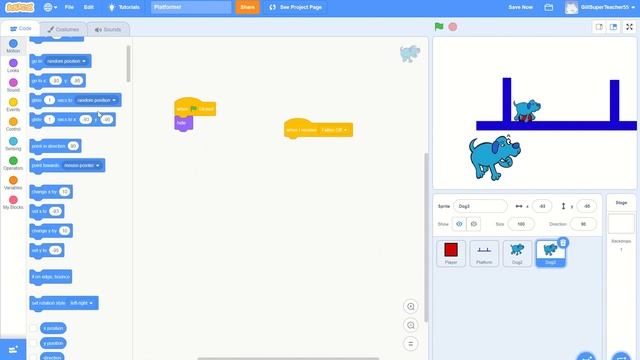The width and height of the screenshot is (640, 360).
Task: Click the workspace horizontal scrollbar
Action: (x=288, y=358)
